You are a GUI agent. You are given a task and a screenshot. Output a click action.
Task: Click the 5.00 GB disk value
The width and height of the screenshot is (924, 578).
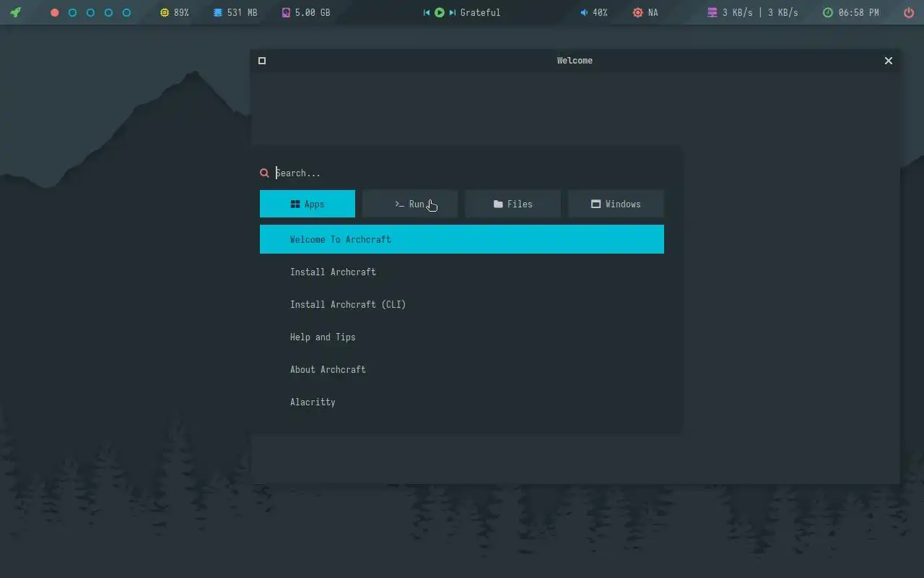click(x=313, y=13)
